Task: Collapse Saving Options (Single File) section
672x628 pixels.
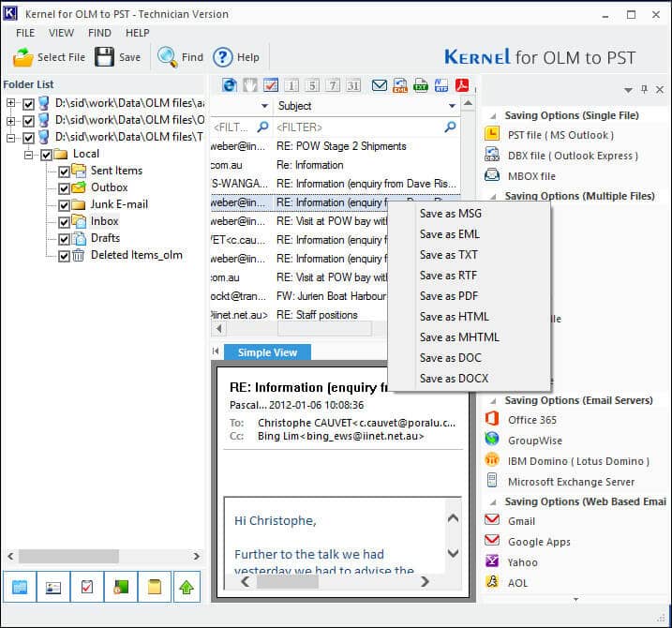Action: click(x=493, y=116)
